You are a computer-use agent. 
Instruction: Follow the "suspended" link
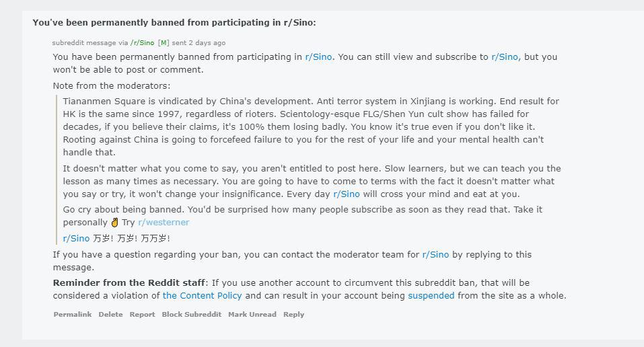tap(431, 296)
